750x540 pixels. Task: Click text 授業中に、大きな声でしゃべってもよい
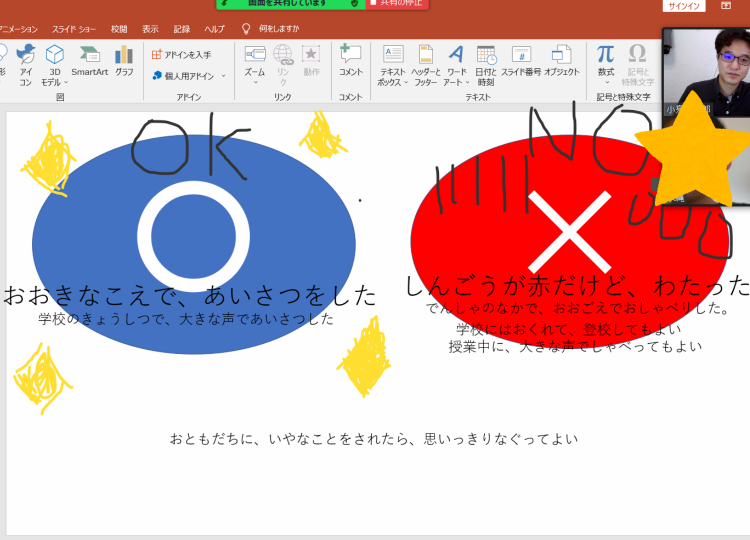click(575, 346)
